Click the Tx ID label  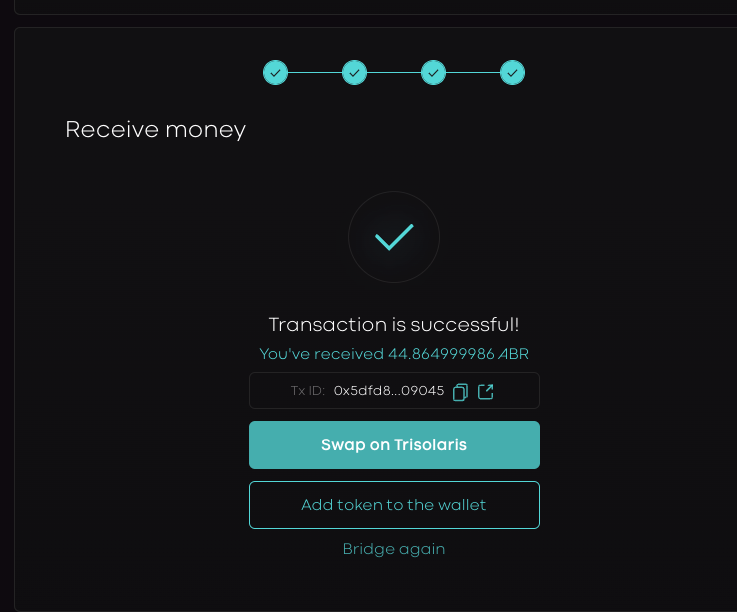pyautogui.click(x=308, y=392)
